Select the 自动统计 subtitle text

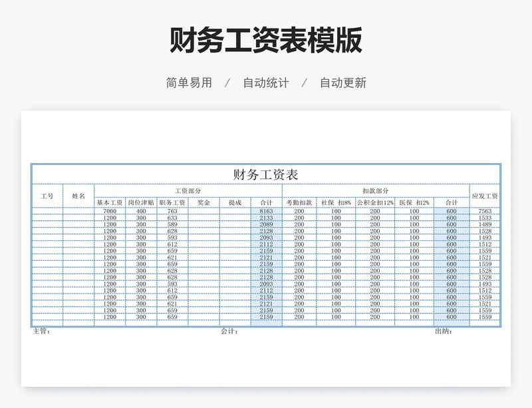point(266,83)
